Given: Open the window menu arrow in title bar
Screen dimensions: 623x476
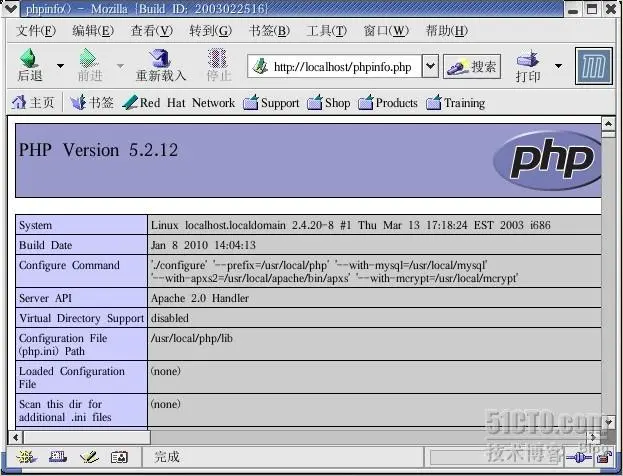Looking at the screenshot, I should tap(10, 8).
